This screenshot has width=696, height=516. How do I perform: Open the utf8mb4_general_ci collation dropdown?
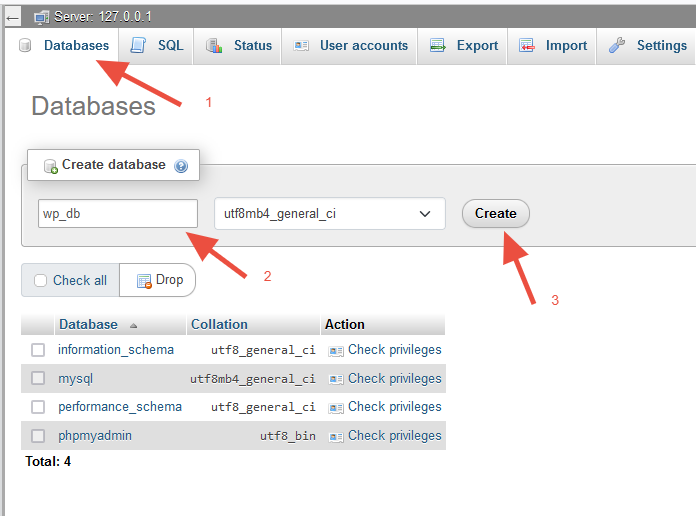[x=329, y=213]
